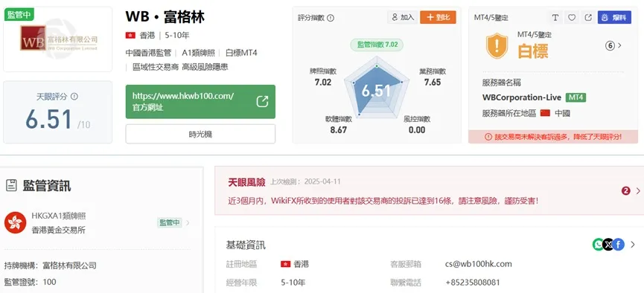Click the WhatsApp contact icon
The image size is (644, 293).
point(598,245)
